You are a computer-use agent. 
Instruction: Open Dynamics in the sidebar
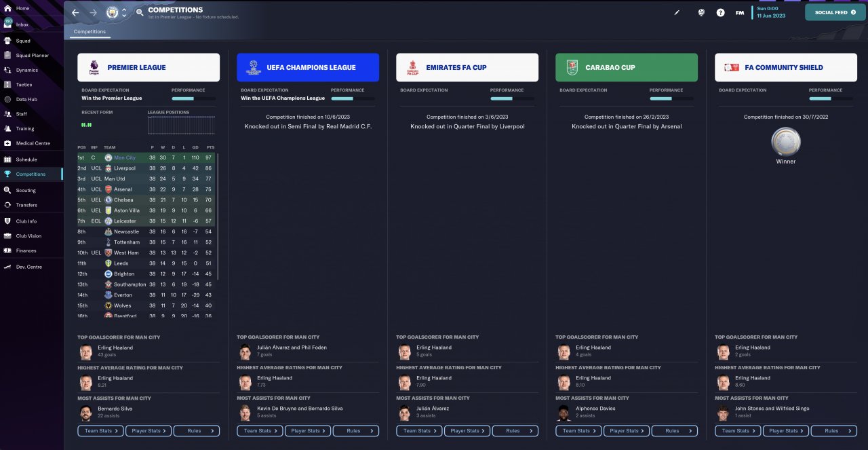coord(31,70)
